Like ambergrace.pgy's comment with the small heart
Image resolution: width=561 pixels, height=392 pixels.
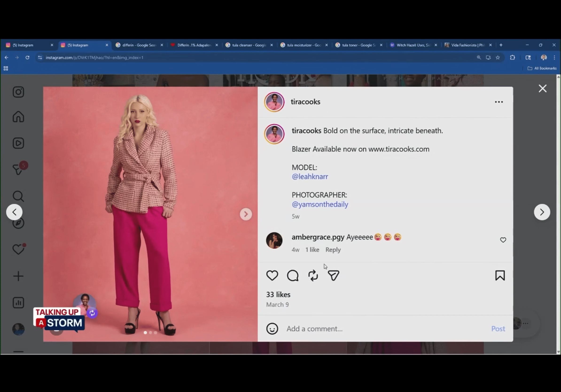click(503, 240)
